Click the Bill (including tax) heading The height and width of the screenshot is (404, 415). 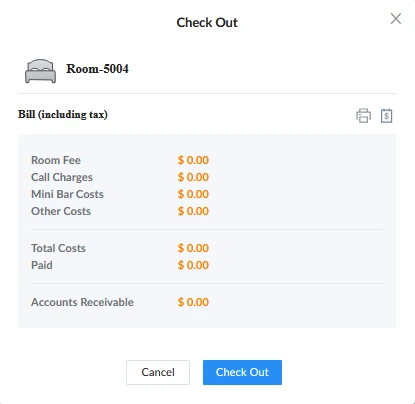point(63,114)
